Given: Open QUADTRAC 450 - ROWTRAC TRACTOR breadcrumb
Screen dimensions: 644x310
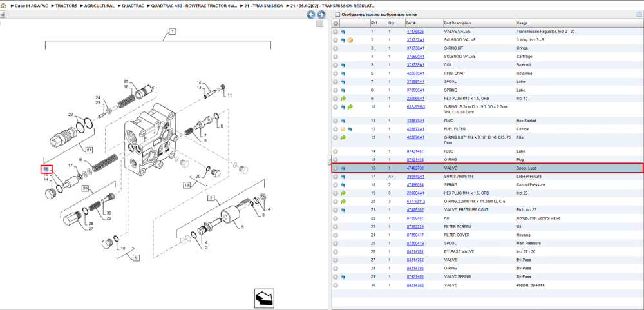Looking at the screenshot, I should pos(194,6).
